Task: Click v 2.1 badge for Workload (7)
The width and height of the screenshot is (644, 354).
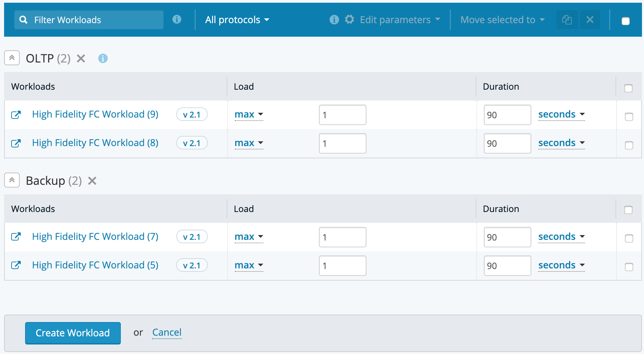Action: click(x=192, y=237)
